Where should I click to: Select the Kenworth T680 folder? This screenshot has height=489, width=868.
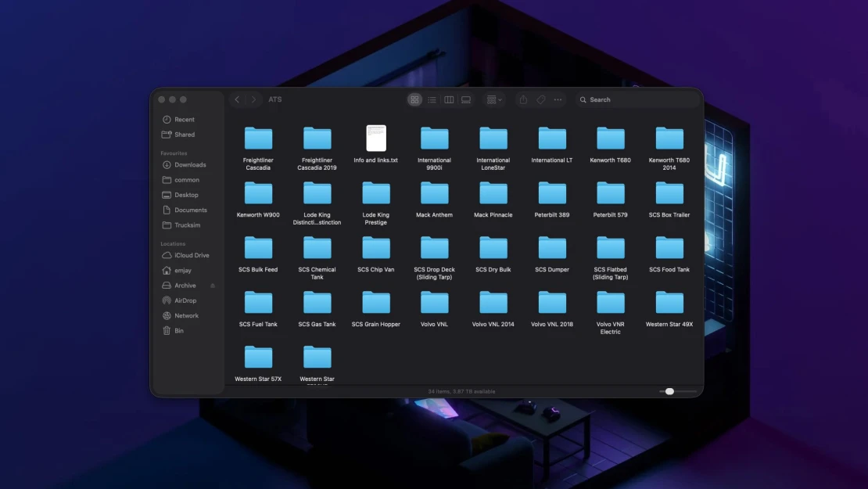[x=611, y=138]
